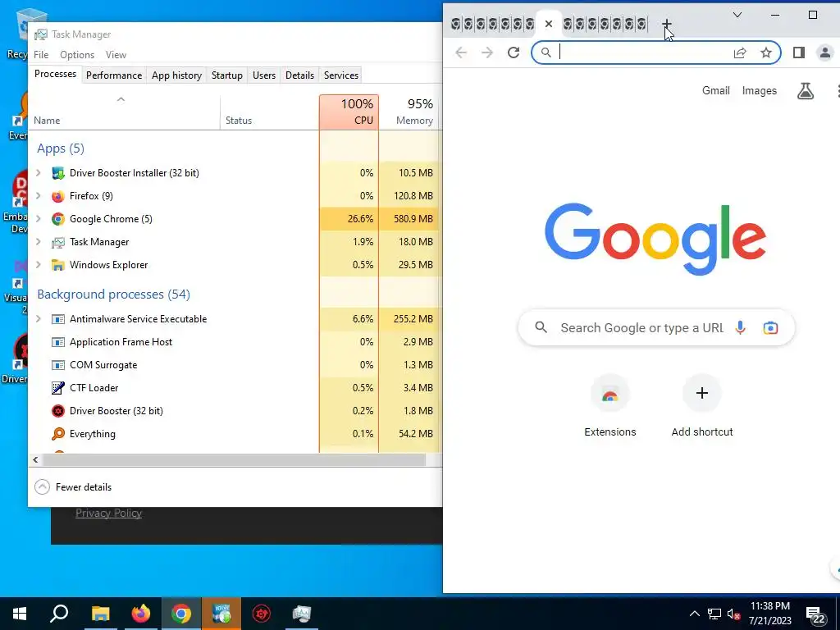This screenshot has height=630, width=840.
Task: Select the CTF Loader process icon
Action: [x=58, y=388]
